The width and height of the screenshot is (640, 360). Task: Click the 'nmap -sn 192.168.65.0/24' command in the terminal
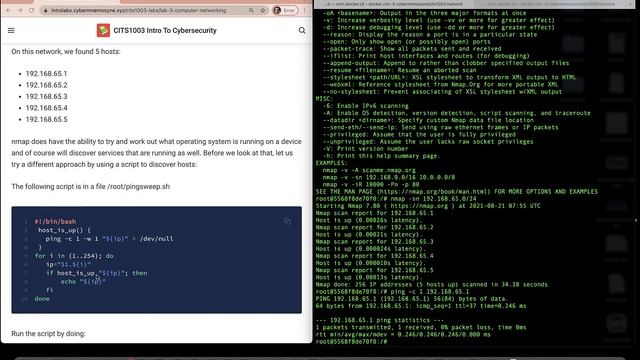pos(434,199)
